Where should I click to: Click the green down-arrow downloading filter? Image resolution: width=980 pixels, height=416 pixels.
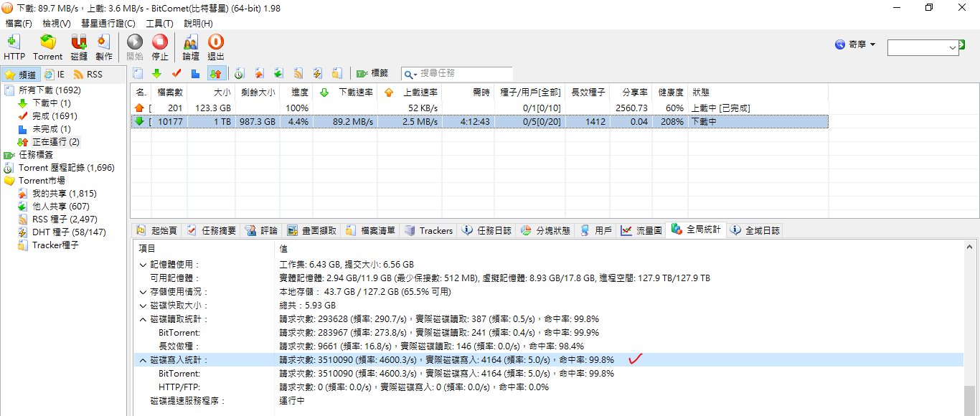click(x=156, y=73)
